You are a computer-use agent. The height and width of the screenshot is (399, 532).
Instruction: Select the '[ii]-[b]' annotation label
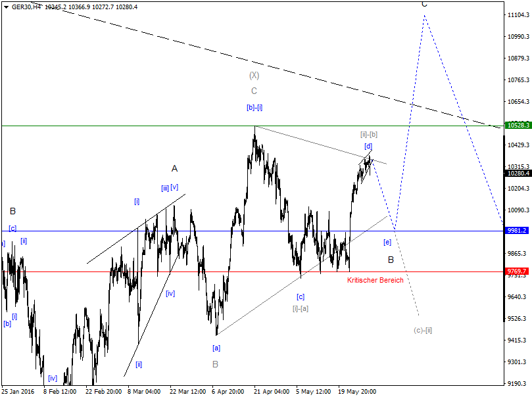click(x=368, y=135)
